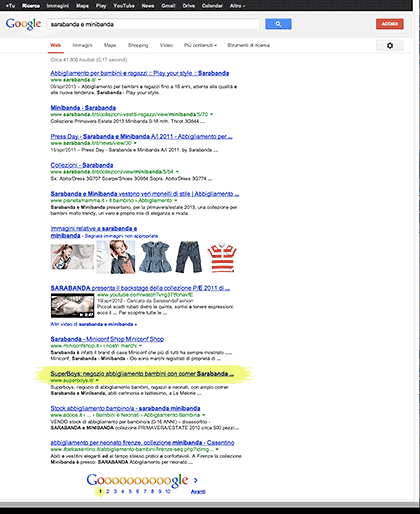Select the Web search tab
Image resolution: width=420 pixels, height=514 pixels.
pyautogui.click(x=55, y=45)
